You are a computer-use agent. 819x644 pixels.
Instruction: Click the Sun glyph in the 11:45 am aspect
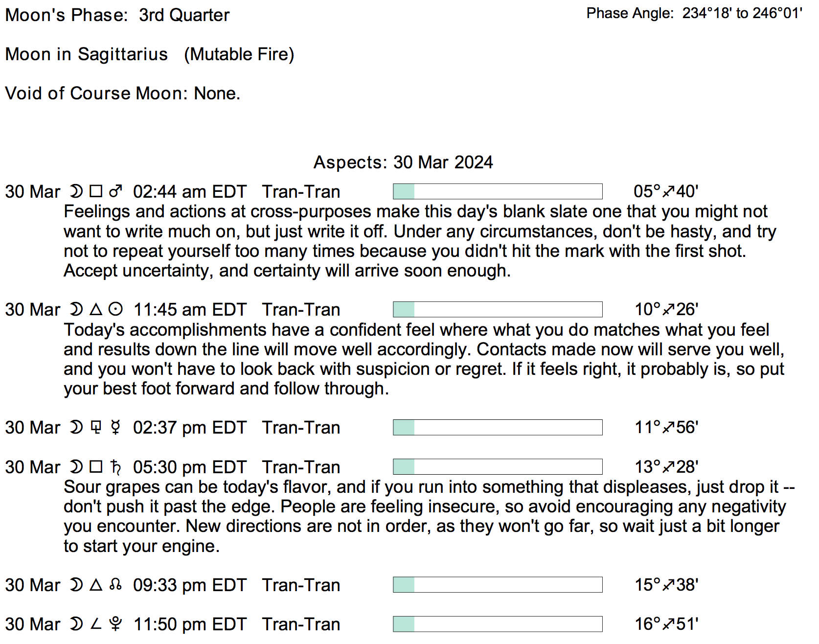(x=115, y=309)
